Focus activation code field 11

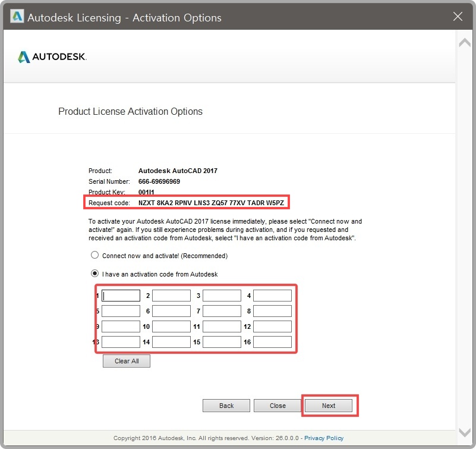tap(222, 326)
